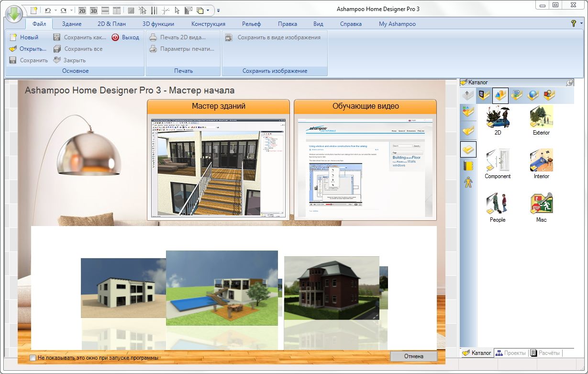
Task: Switch to the Проекты panel tab
Action: [510, 353]
